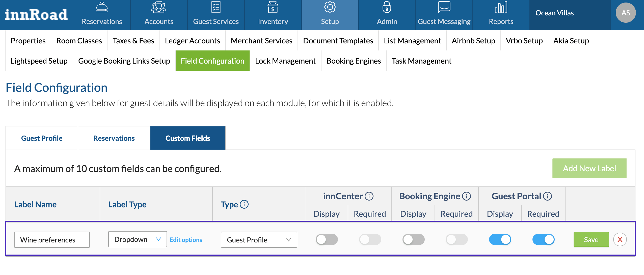
Task: Click the info icon beside innCenter
Action: 369,196
